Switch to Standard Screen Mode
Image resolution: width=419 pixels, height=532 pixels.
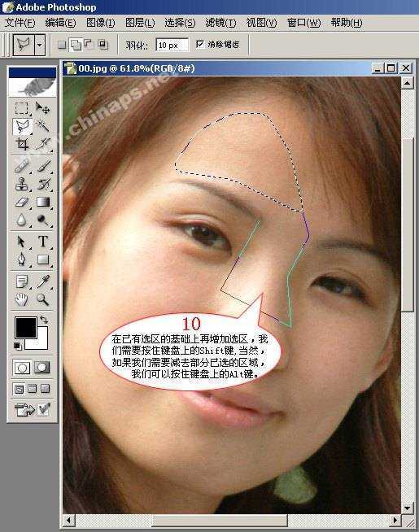19,389
